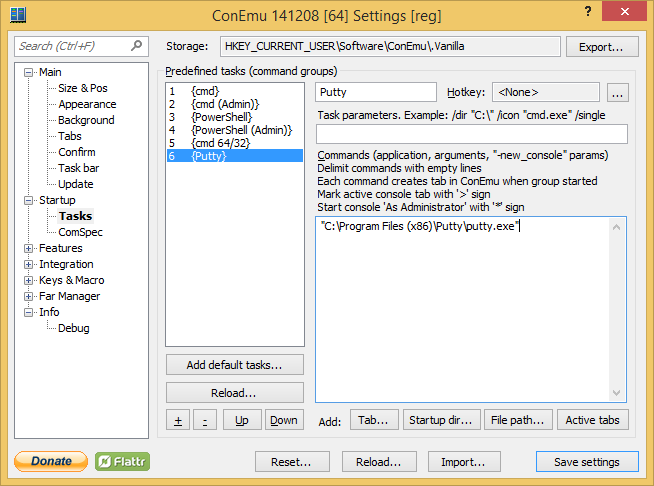
Task: Open the hotkey chooser ellipsis button
Action: tap(617, 93)
